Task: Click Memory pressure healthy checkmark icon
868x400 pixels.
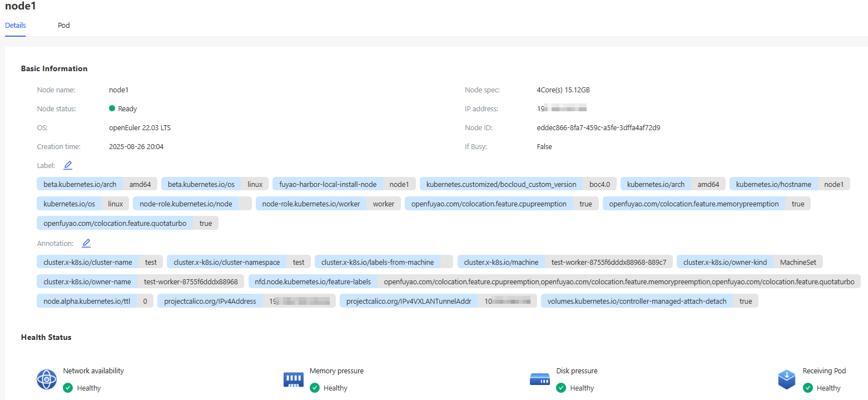Action: click(x=314, y=388)
